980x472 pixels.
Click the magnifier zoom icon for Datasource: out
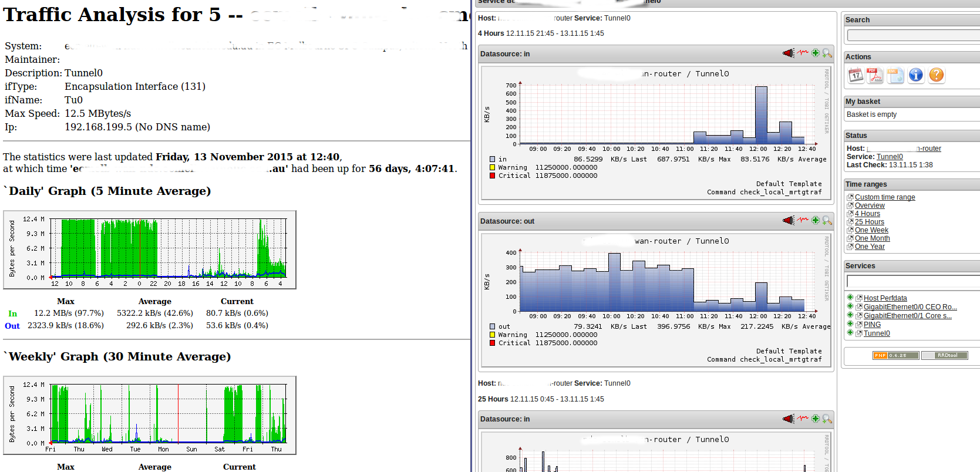pos(827,220)
